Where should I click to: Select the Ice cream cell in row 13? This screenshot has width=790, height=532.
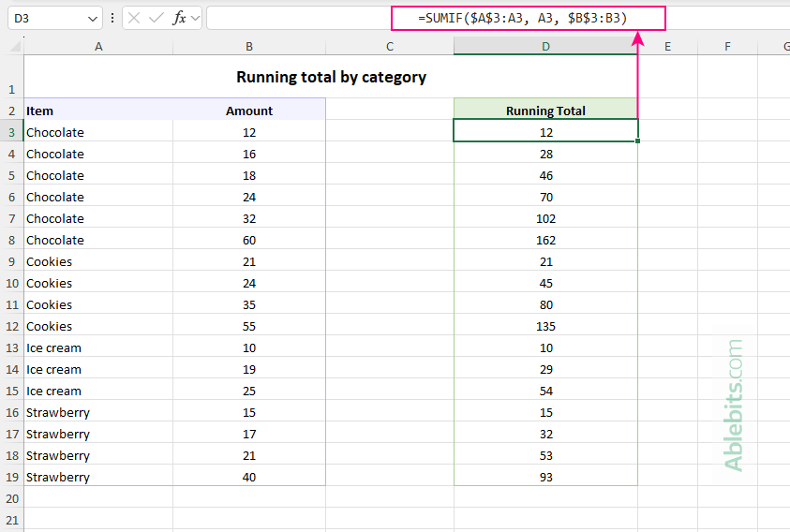pos(98,348)
